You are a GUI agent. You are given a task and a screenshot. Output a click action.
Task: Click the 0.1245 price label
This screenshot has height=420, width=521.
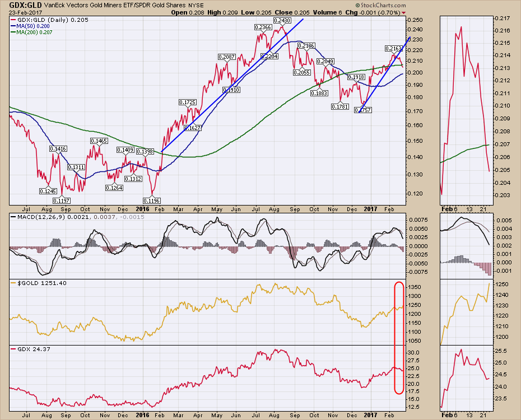point(48,192)
